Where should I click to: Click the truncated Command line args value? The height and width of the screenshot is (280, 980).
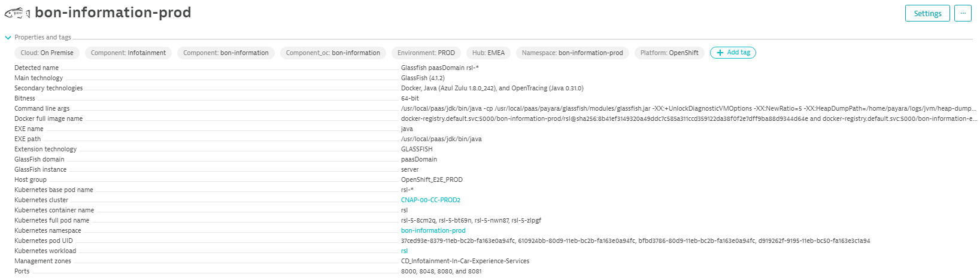point(688,108)
